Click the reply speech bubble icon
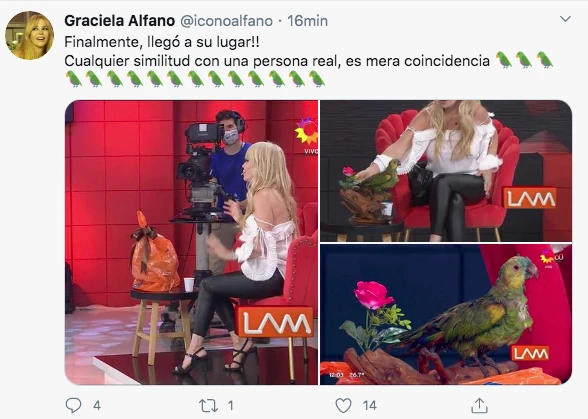The image size is (588, 419). click(73, 405)
